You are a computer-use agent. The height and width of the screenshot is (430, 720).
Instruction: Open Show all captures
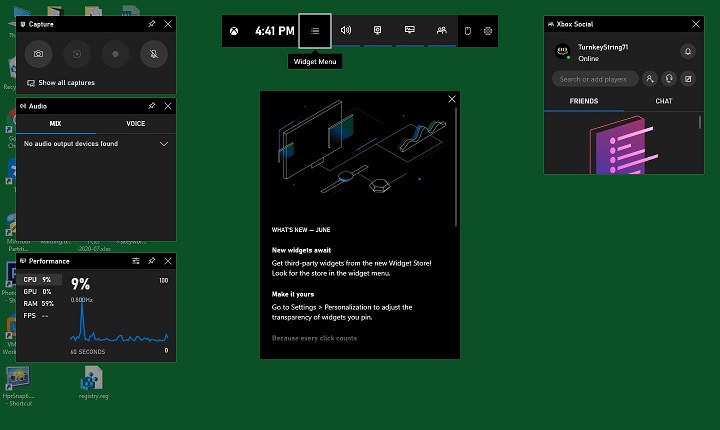pos(61,83)
